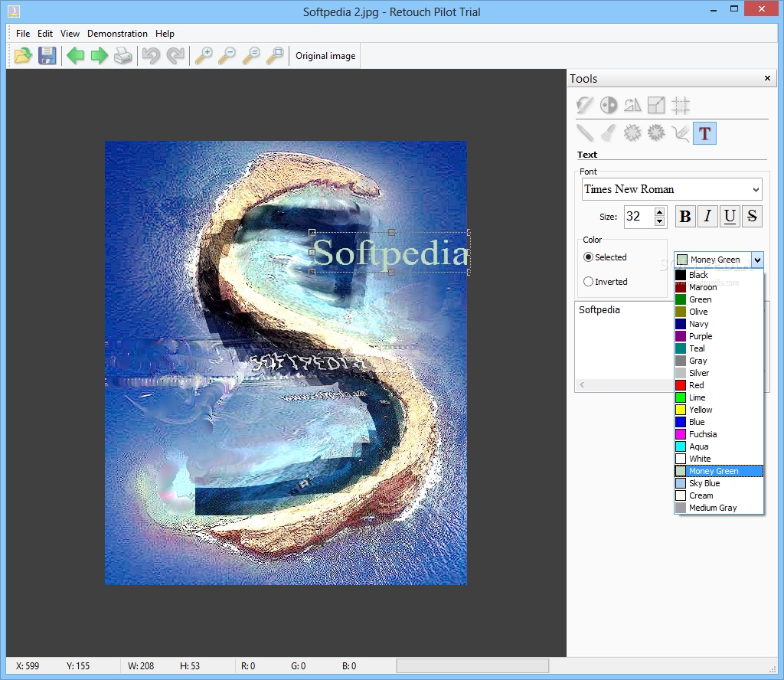Viewport: 784px width, 680px height.
Task: Choose Blue in the color list
Action: (x=719, y=422)
